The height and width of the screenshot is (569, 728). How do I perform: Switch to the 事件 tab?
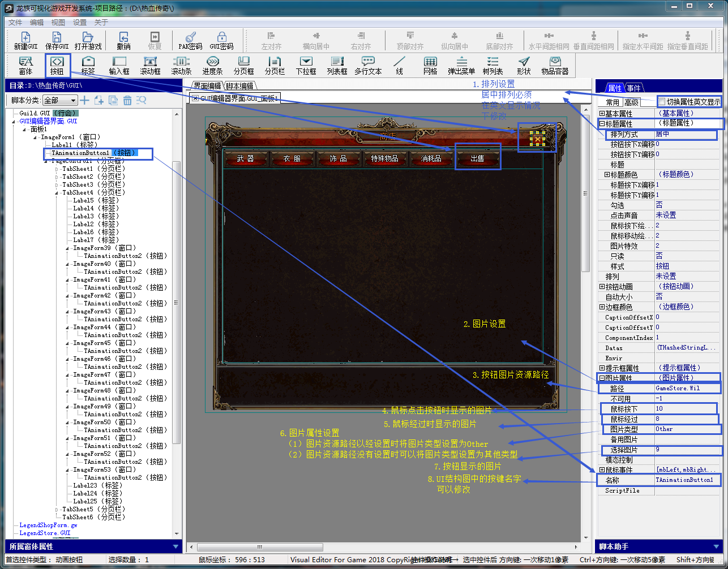tap(634, 88)
